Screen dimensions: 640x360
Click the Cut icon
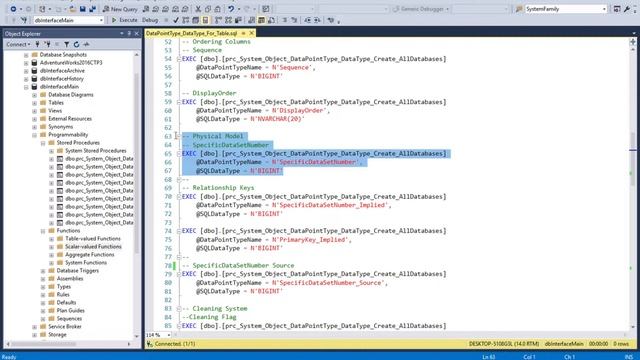click(x=198, y=9)
